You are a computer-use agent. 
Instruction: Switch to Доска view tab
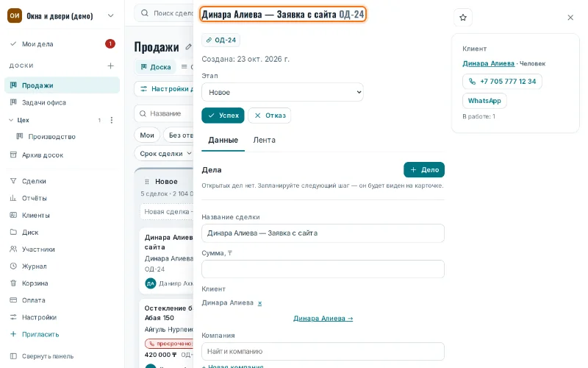tap(156, 67)
